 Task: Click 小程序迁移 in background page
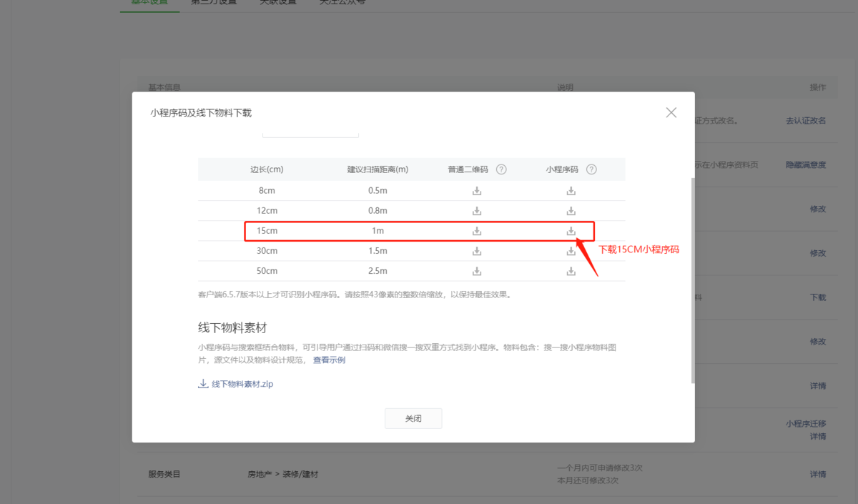pyautogui.click(x=806, y=423)
